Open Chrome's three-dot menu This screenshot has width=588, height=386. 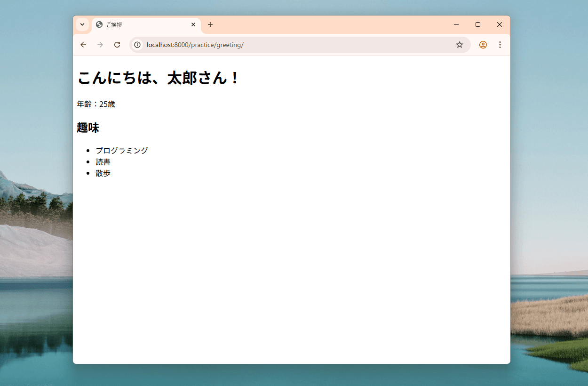coord(500,45)
